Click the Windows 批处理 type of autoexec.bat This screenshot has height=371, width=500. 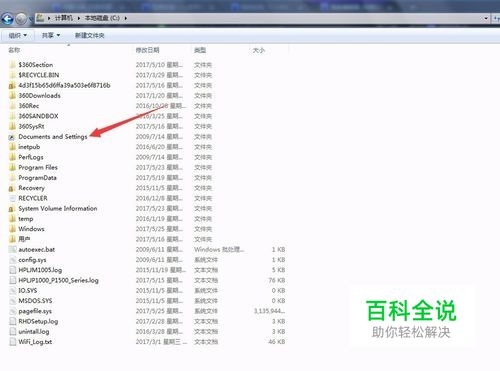coord(219,249)
